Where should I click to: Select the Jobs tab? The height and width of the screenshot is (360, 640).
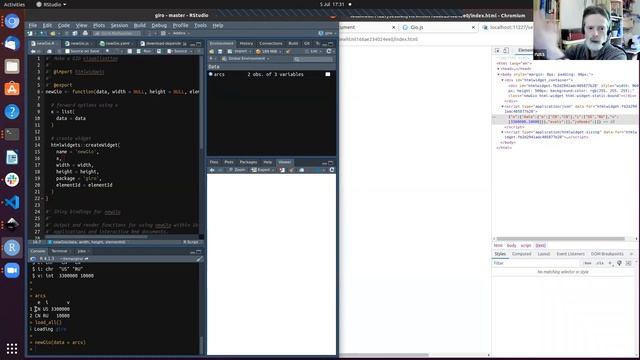(x=82, y=251)
